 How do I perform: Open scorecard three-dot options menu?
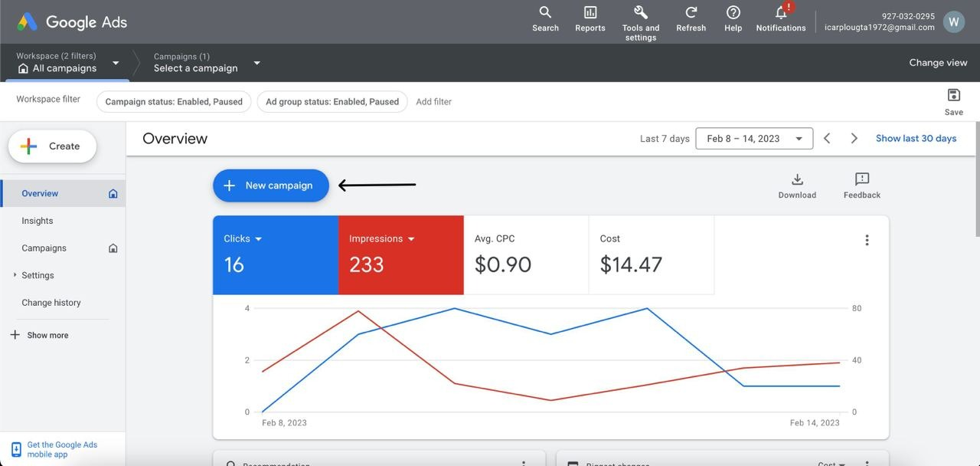pyautogui.click(x=867, y=240)
